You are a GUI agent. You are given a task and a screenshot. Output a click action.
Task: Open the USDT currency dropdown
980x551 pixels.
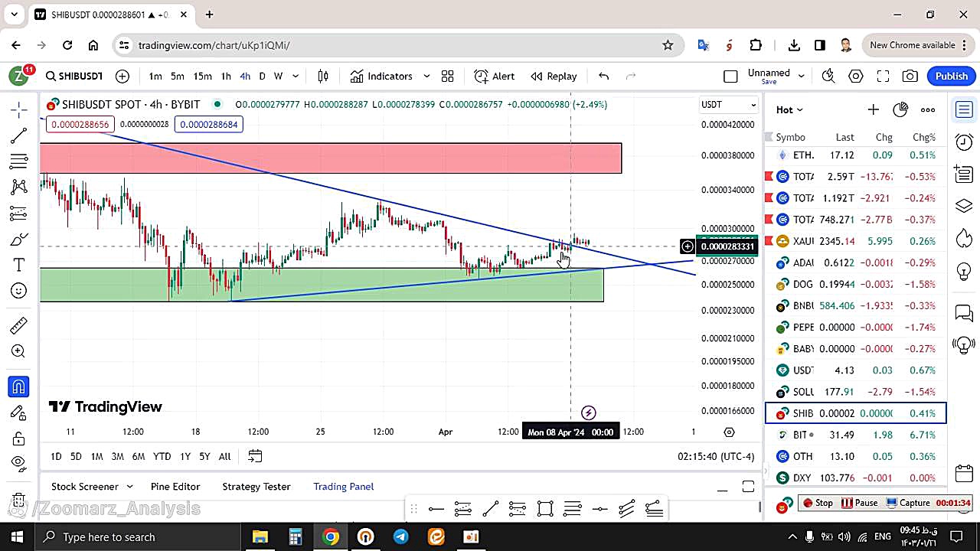[x=729, y=105]
